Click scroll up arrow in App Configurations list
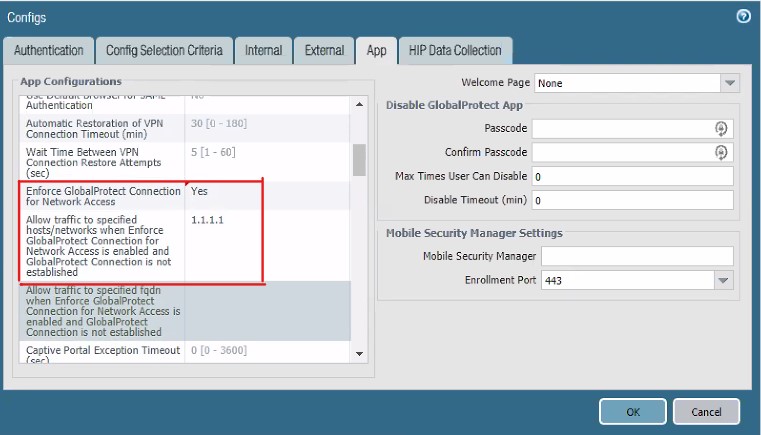Viewport: 761px width, 435px height. click(x=359, y=103)
